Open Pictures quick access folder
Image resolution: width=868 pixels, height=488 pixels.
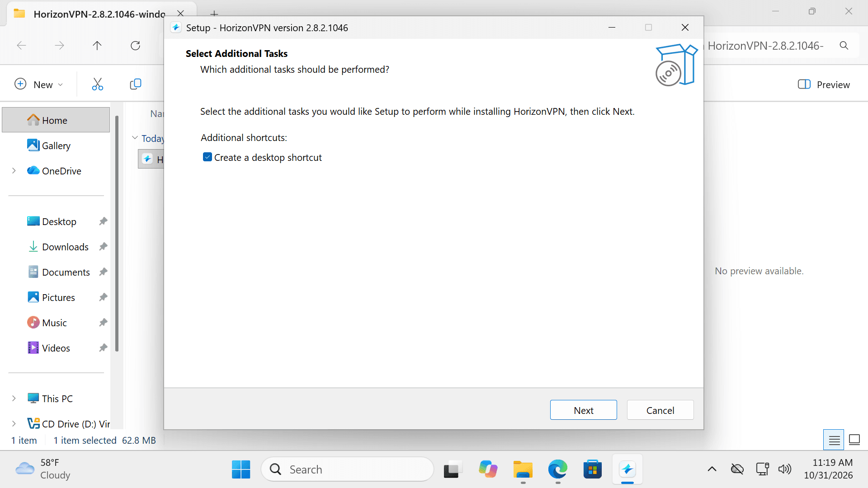(x=58, y=297)
